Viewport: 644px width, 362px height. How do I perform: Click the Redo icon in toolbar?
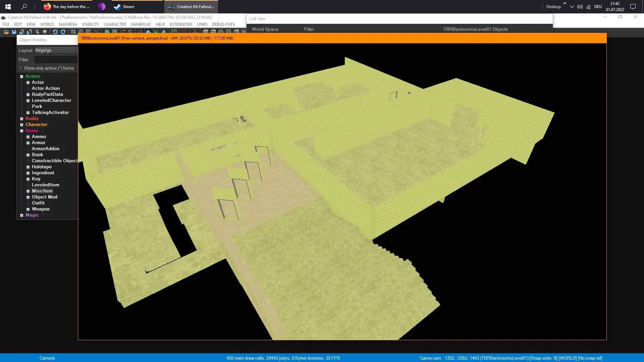[x=63, y=32]
